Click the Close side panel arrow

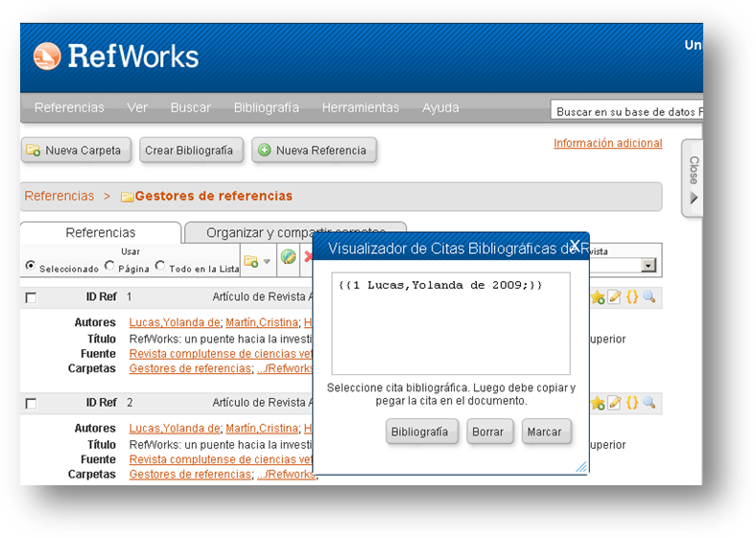pos(694,199)
